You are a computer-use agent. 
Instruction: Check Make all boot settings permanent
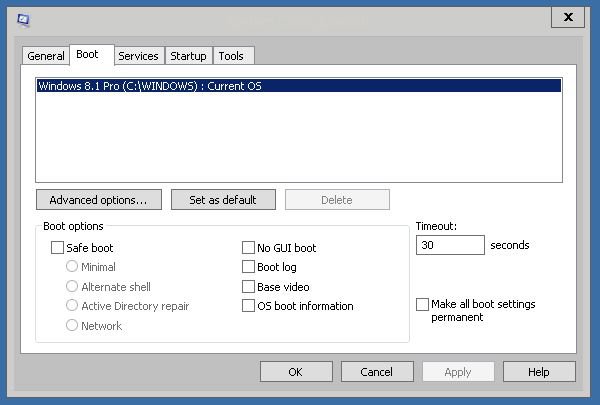coord(422,305)
